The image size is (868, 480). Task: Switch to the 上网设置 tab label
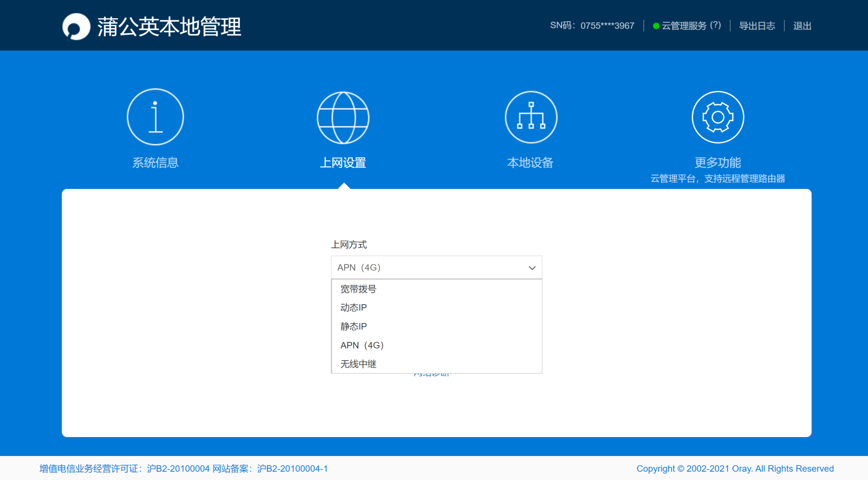[x=343, y=163]
